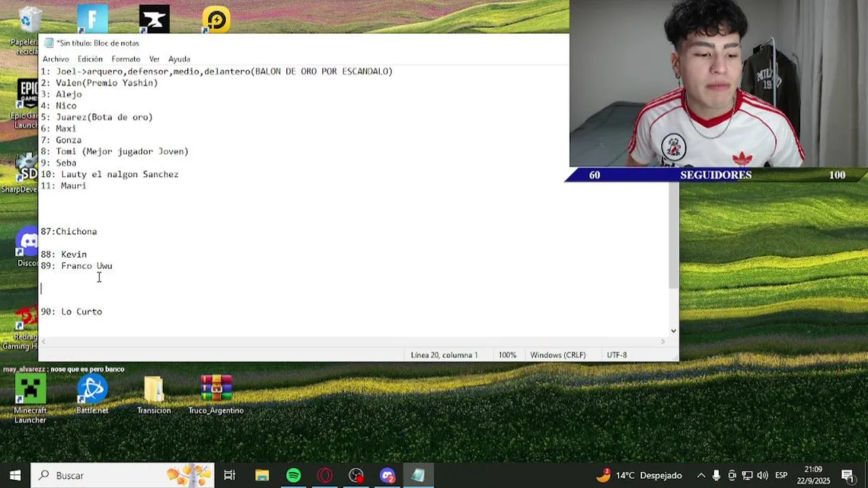Click the Notepad title bar document icon
Image resolution: width=868 pixels, height=488 pixels.
coord(49,43)
